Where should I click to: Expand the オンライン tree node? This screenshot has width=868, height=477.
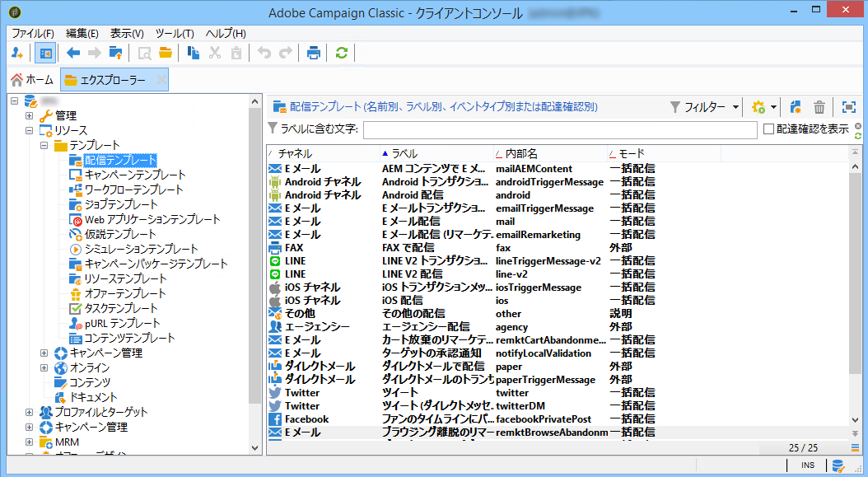tap(44, 368)
